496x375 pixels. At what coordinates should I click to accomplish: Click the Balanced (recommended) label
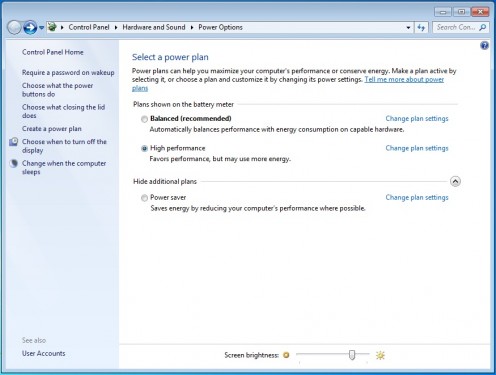tap(191, 118)
